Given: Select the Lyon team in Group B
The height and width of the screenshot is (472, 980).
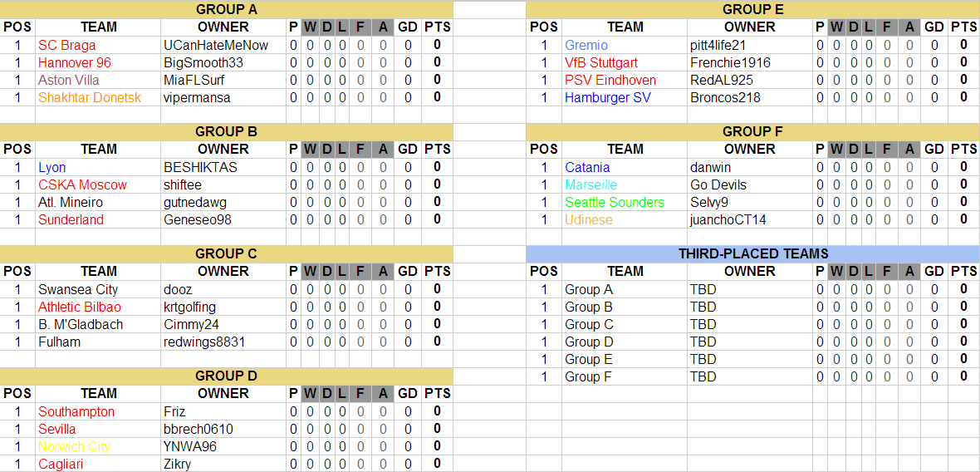Looking at the screenshot, I should pos(52,167).
